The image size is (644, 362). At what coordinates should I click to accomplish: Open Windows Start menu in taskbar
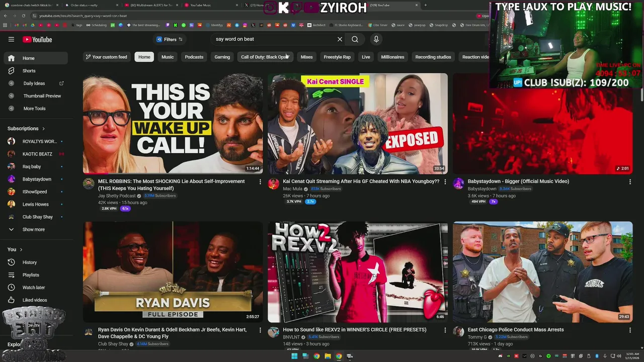(x=294, y=356)
